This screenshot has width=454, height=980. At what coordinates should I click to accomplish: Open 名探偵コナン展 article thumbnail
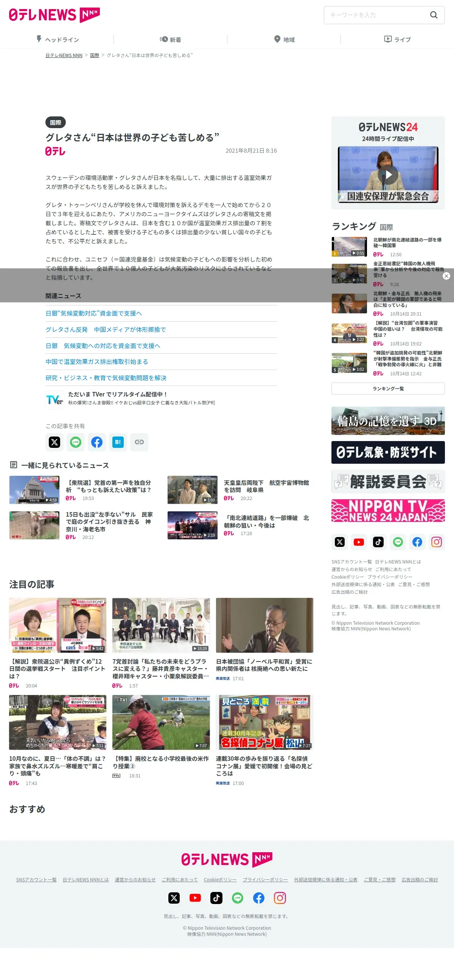tap(264, 722)
